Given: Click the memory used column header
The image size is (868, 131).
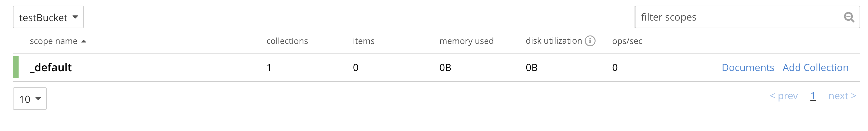Looking at the screenshot, I should pyautogui.click(x=466, y=41).
